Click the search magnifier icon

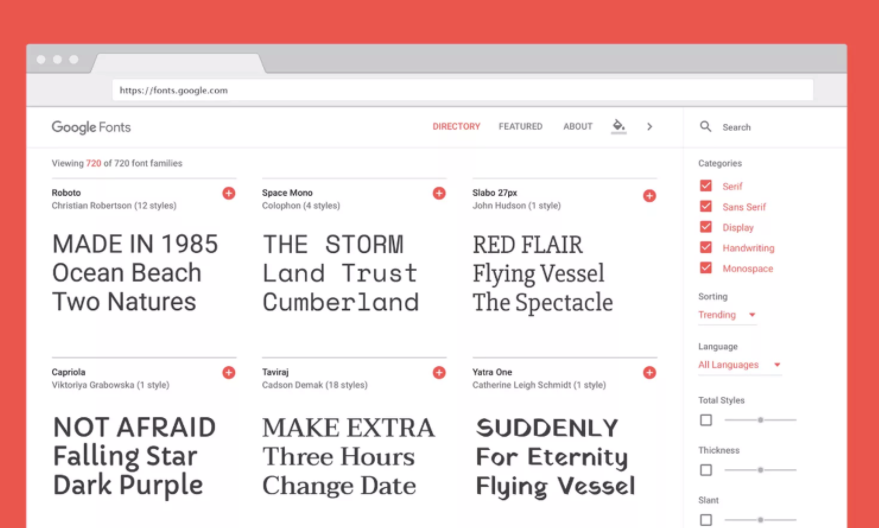[x=706, y=127]
